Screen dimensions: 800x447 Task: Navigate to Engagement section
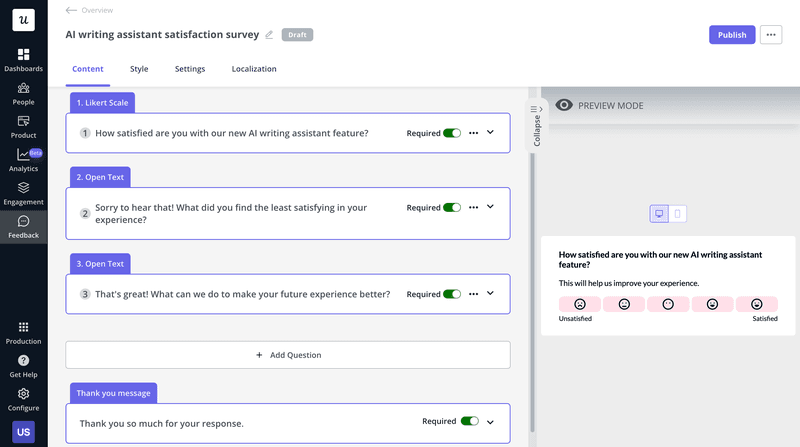pyautogui.click(x=23, y=194)
